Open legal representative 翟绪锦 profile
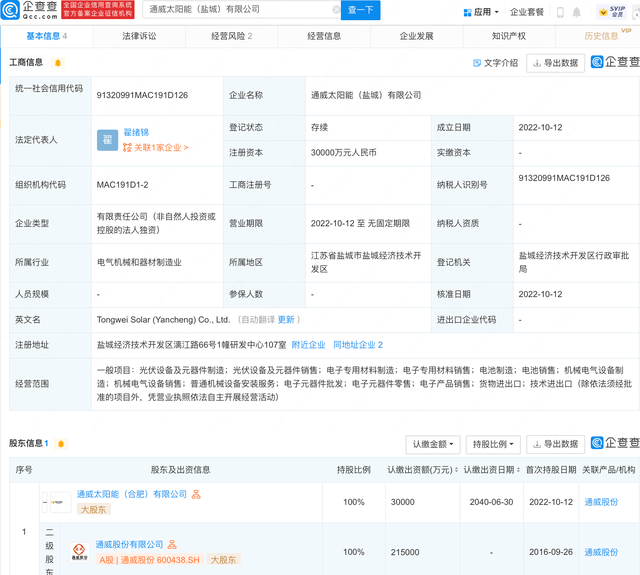 [x=136, y=132]
